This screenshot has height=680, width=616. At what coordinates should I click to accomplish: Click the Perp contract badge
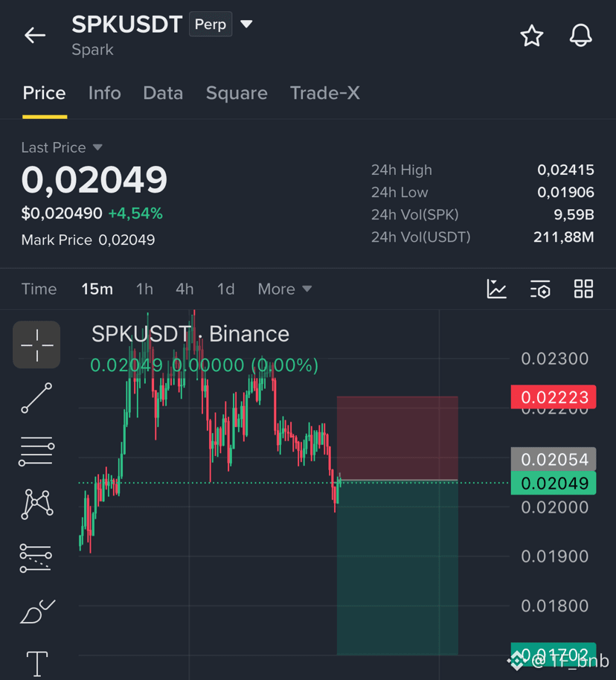click(211, 25)
